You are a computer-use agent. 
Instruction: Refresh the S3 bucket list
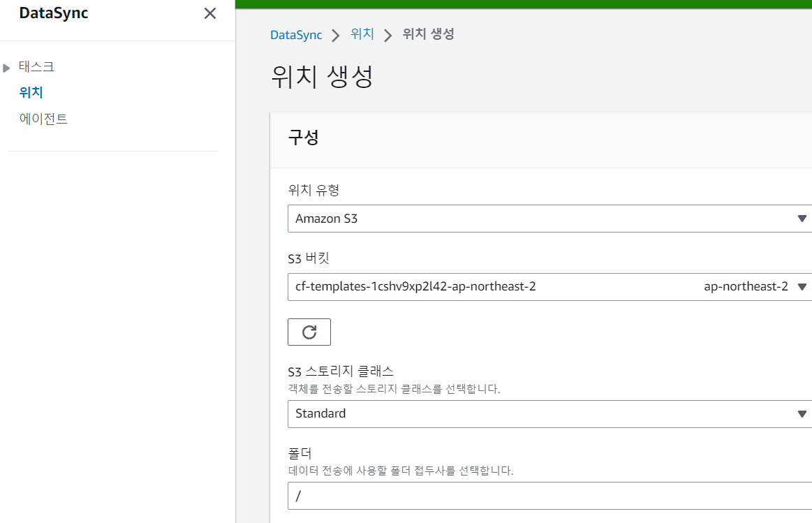pyautogui.click(x=309, y=332)
